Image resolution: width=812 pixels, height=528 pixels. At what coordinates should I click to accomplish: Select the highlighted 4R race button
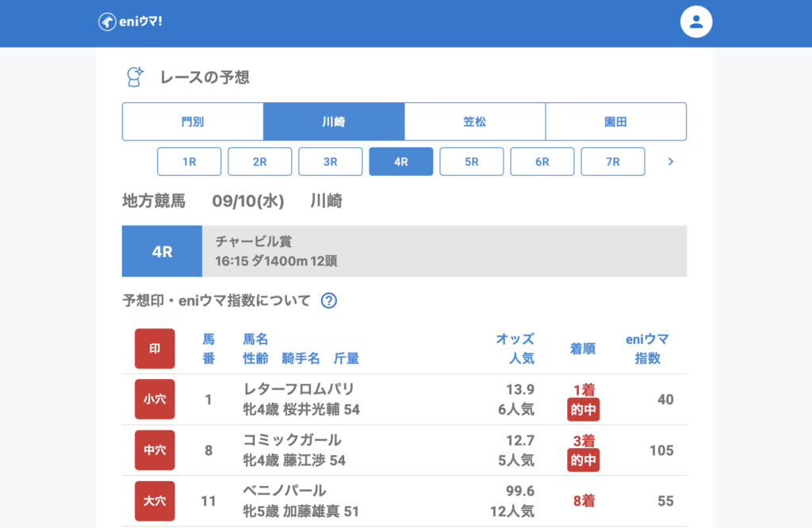(401, 162)
